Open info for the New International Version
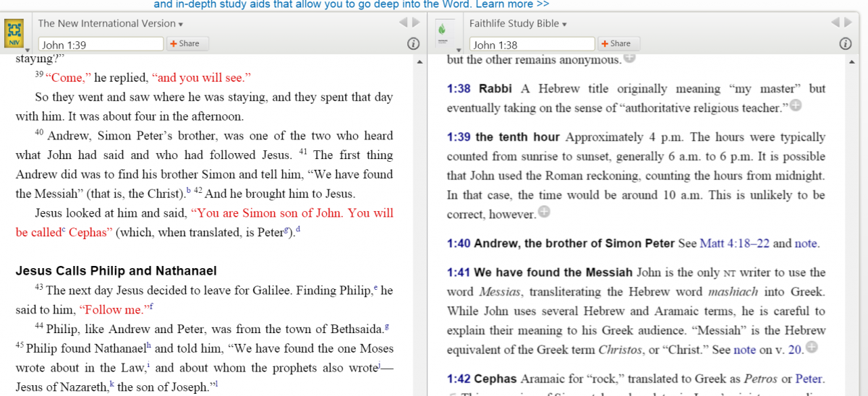 pos(413,44)
